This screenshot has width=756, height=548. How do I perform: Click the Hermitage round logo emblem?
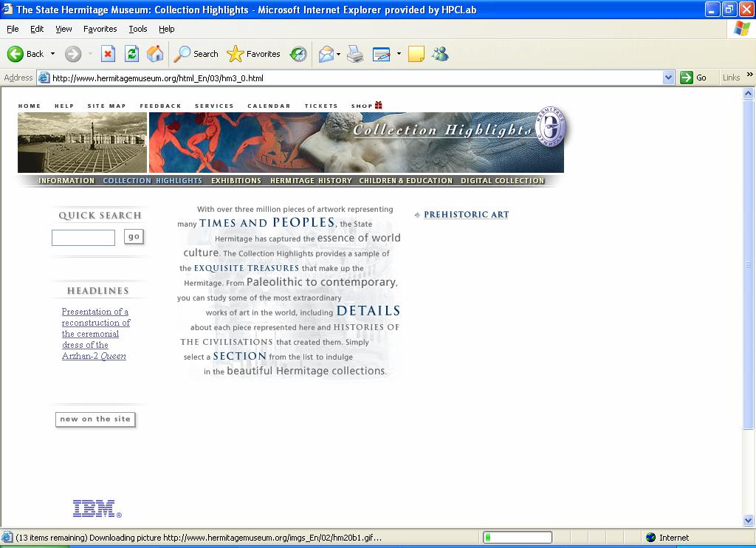click(551, 126)
